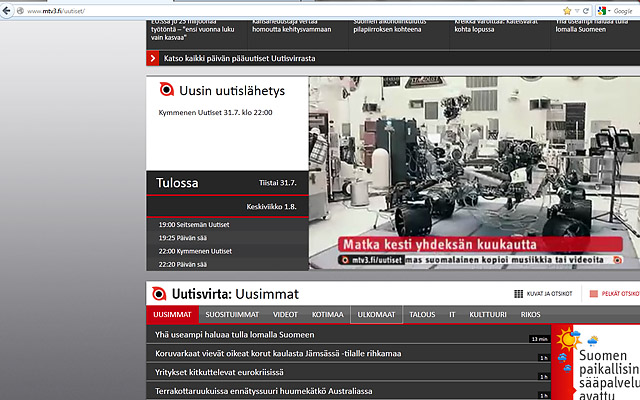This screenshot has width=640, height=400.
Task: Click the 22:20 Päivän sää schedule row
Action: [x=227, y=264]
